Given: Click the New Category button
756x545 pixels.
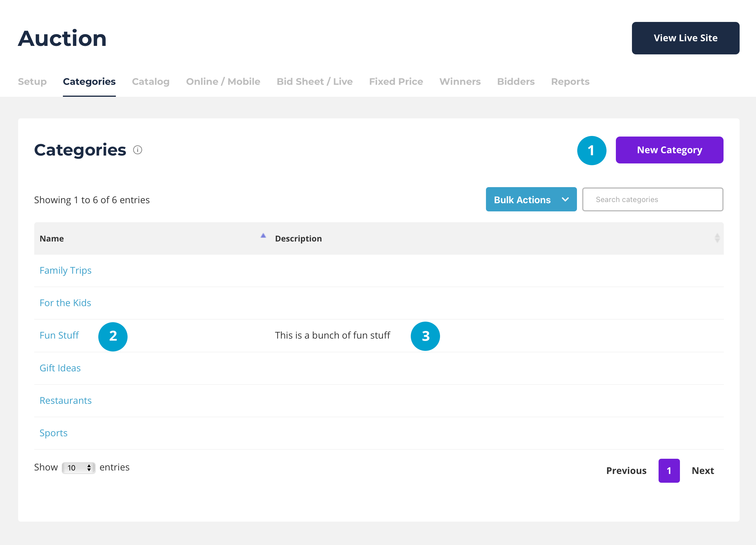Looking at the screenshot, I should point(669,150).
